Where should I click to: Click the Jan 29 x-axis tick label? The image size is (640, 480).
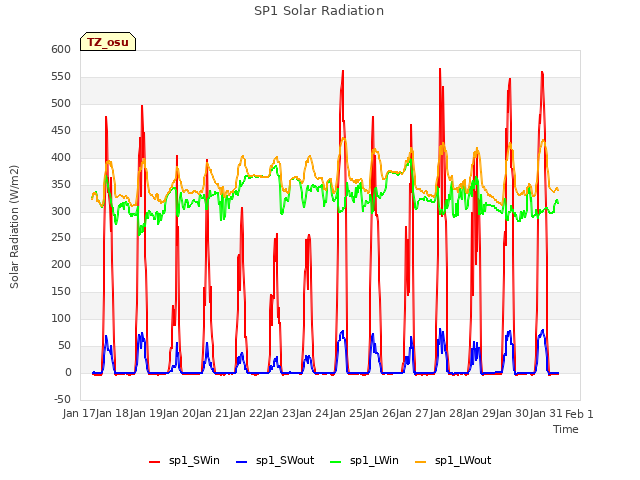pos(480,413)
